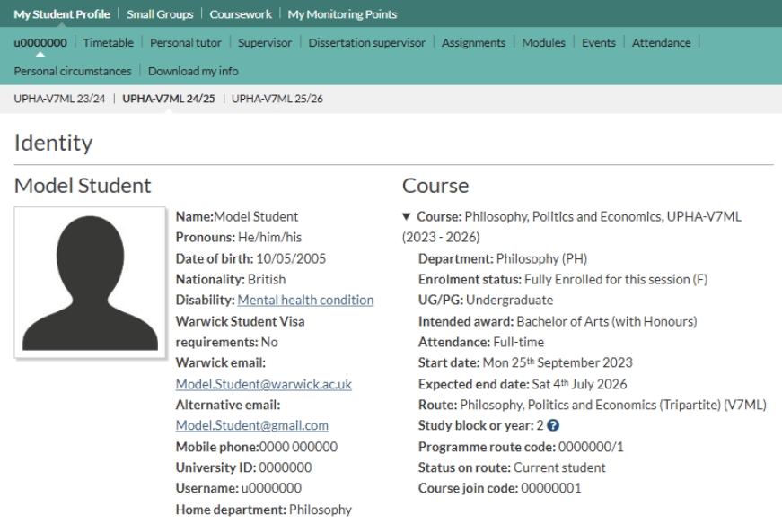
Task: Navigate to Dissertation supervisor
Action: coord(366,42)
